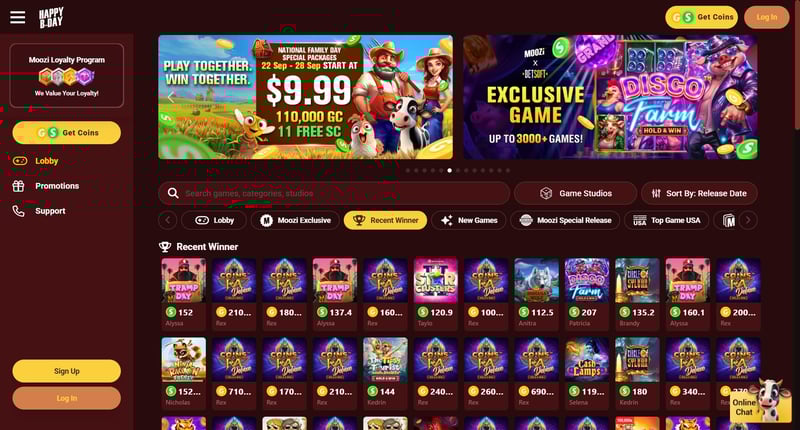Click the Support phone icon
Viewport: 800px width, 430px height.
18,211
